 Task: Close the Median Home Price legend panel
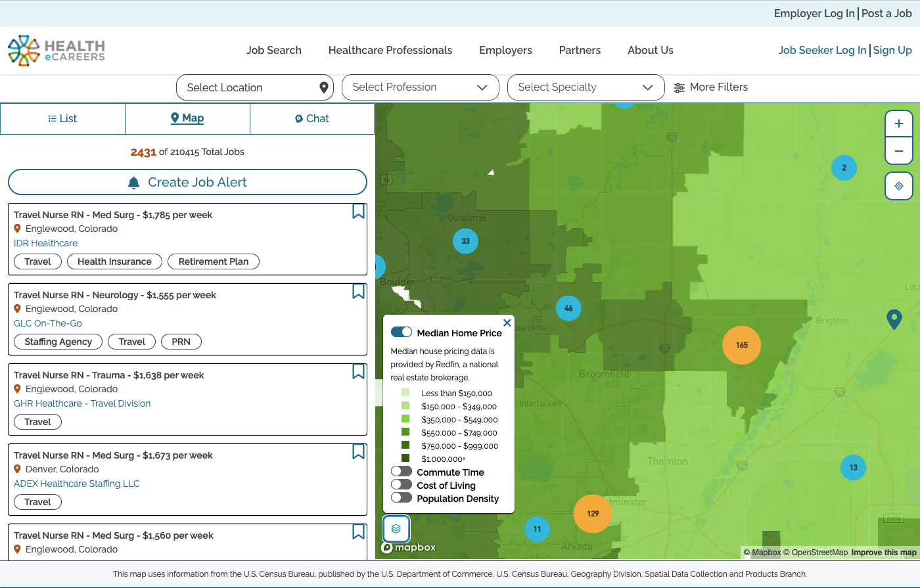(507, 323)
